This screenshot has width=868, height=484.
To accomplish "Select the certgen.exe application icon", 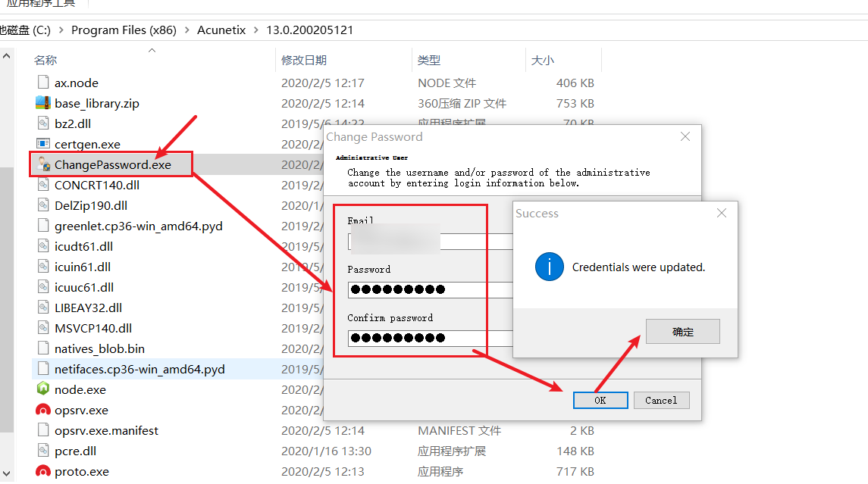I will [43, 143].
